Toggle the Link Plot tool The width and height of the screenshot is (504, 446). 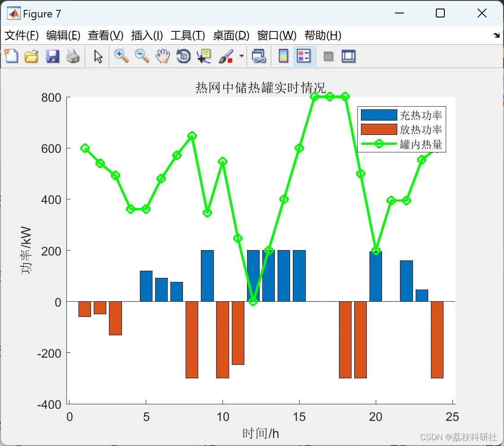259,56
